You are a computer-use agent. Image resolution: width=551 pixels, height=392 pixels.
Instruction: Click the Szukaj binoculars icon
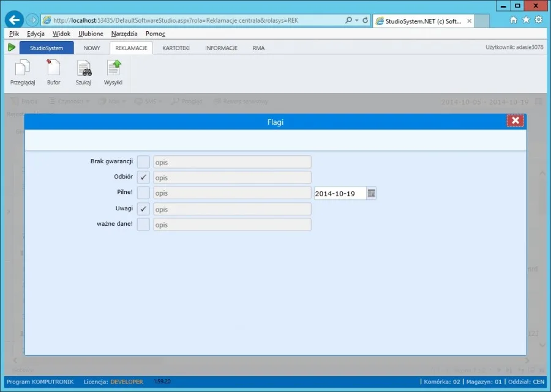[x=84, y=73]
